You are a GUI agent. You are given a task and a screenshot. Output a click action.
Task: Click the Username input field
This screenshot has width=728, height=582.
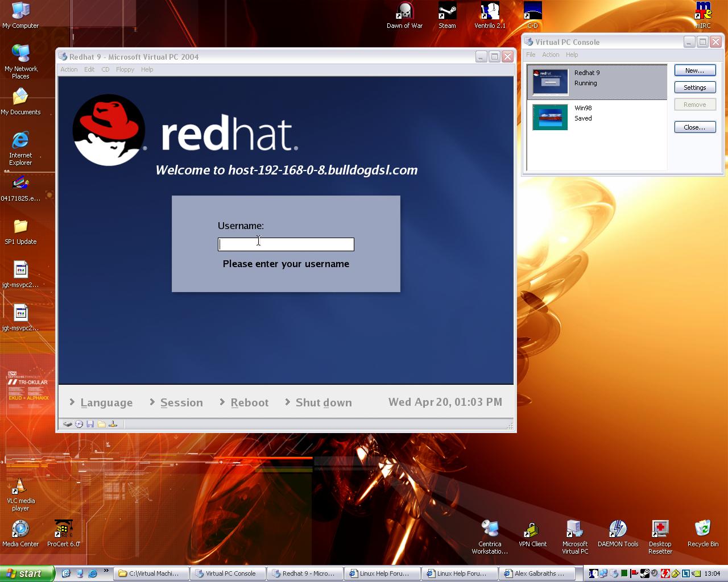point(286,244)
